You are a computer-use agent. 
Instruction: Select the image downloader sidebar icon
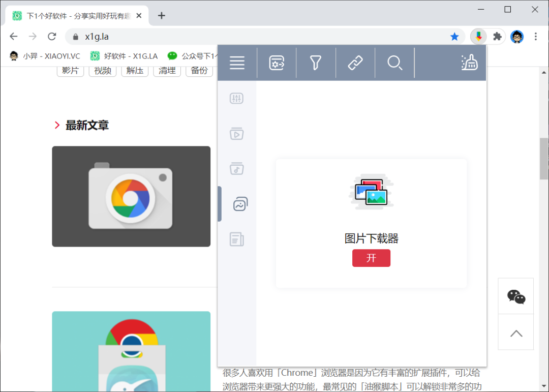pyautogui.click(x=240, y=204)
